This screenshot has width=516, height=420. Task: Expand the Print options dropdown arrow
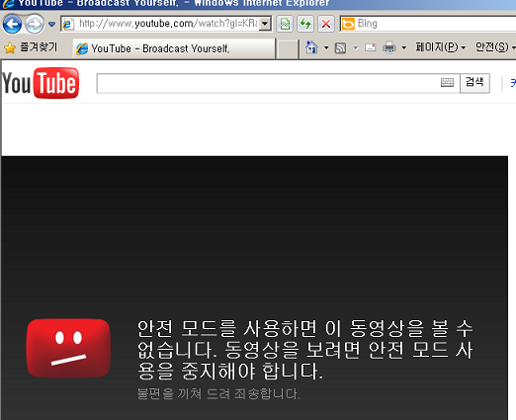(404, 47)
